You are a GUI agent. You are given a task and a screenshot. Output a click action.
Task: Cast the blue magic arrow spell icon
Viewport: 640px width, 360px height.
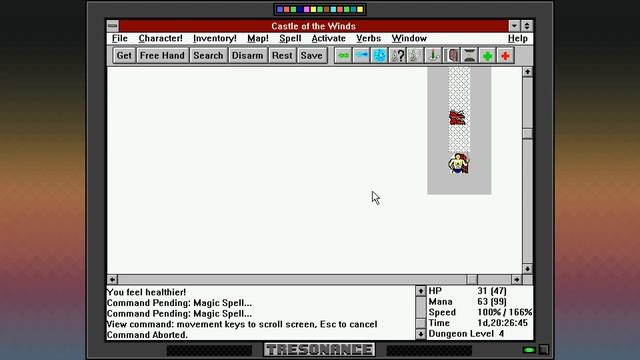(x=361, y=56)
